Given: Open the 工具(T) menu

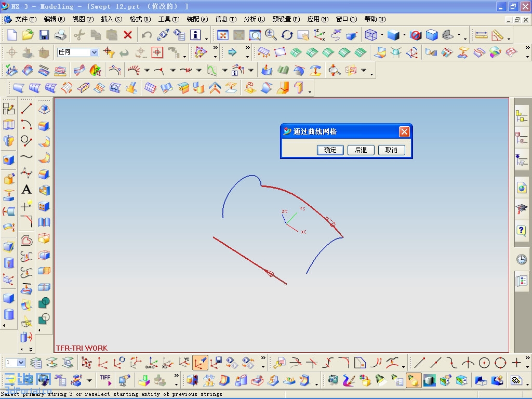Looking at the screenshot, I should (x=169, y=19).
